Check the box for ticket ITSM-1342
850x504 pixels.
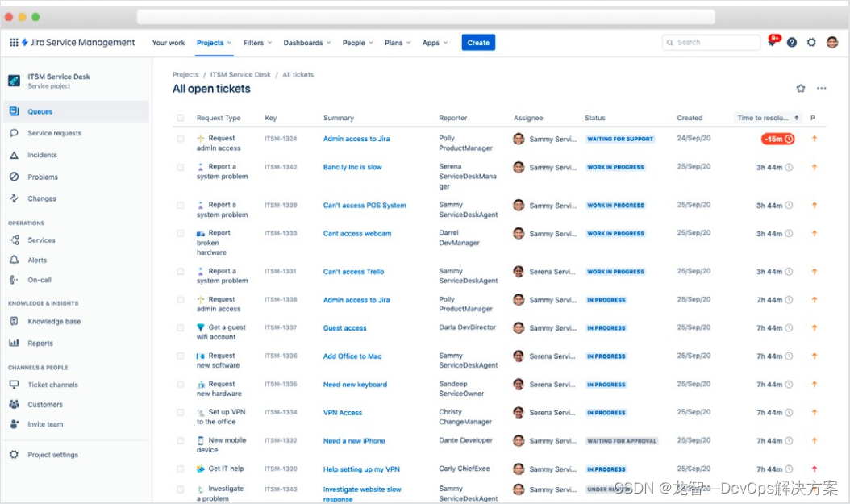pos(181,167)
